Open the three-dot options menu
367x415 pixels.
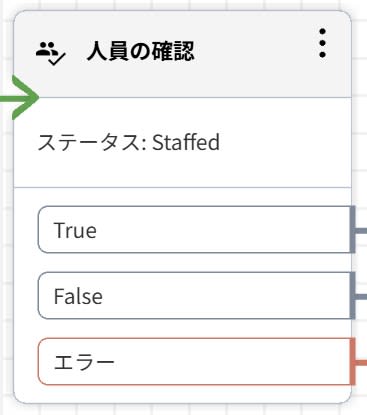coord(322,43)
